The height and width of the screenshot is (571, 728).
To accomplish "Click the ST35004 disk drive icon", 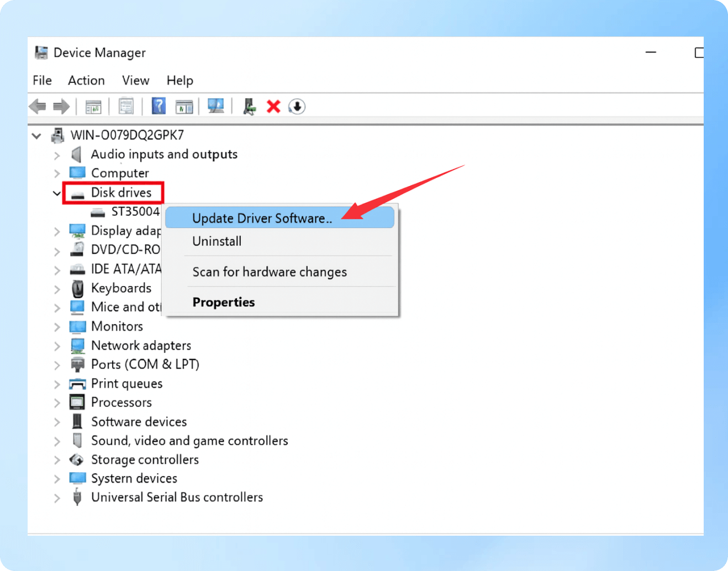I will [98, 213].
